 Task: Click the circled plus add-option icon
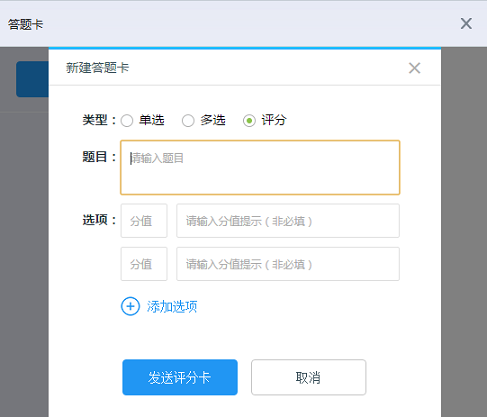coord(130,306)
